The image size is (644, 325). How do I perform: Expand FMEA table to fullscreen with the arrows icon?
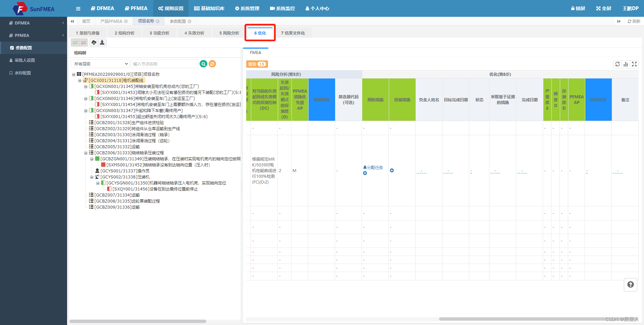634,64
